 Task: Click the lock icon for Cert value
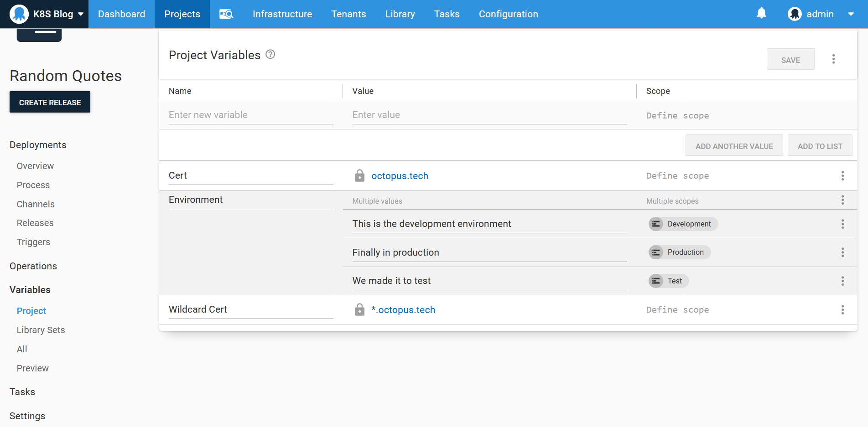click(359, 176)
